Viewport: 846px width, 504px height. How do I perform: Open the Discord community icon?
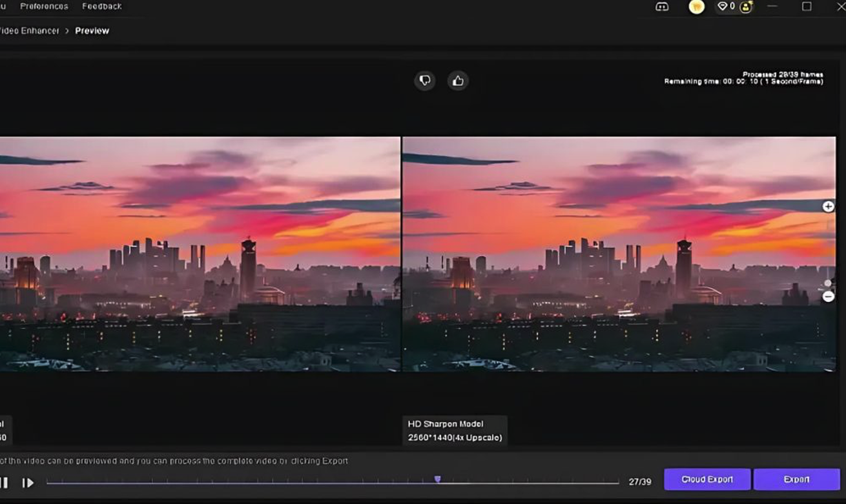(x=662, y=6)
